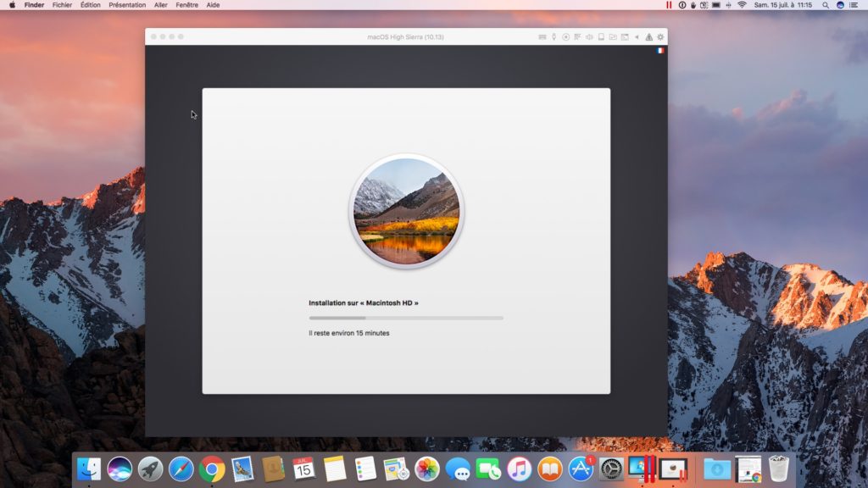
Task: Select the "Installation sur « Macintosh HD »" text
Action: [x=364, y=303]
